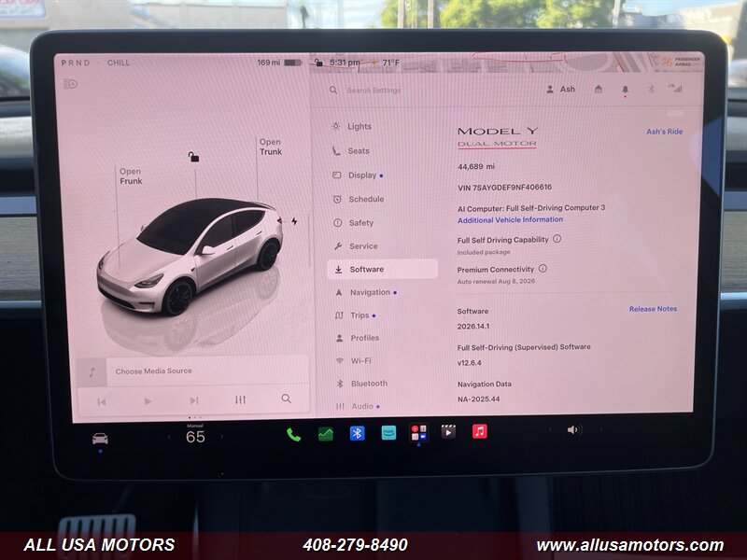Image resolution: width=747 pixels, height=560 pixels.
Task: Tap the notification bell icon
Action: [625, 90]
